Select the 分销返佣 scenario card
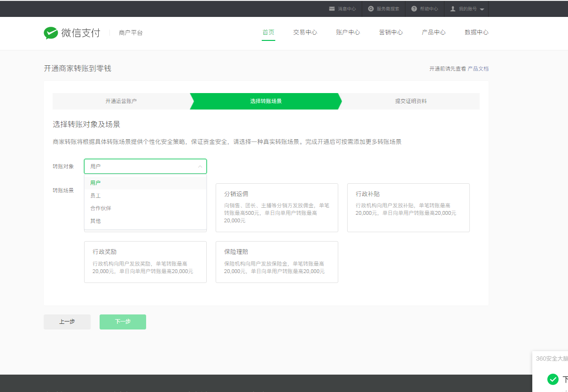Image resolution: width=568 pixels, height=392 pixels. [x=277, y=207]
